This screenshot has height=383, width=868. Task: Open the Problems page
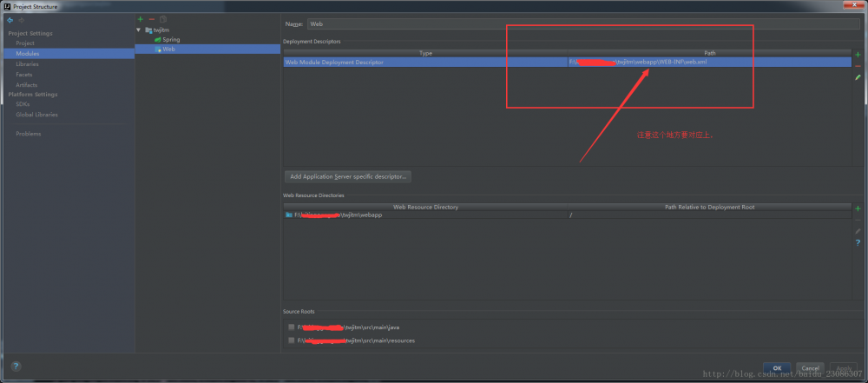[x=29, y=134]
